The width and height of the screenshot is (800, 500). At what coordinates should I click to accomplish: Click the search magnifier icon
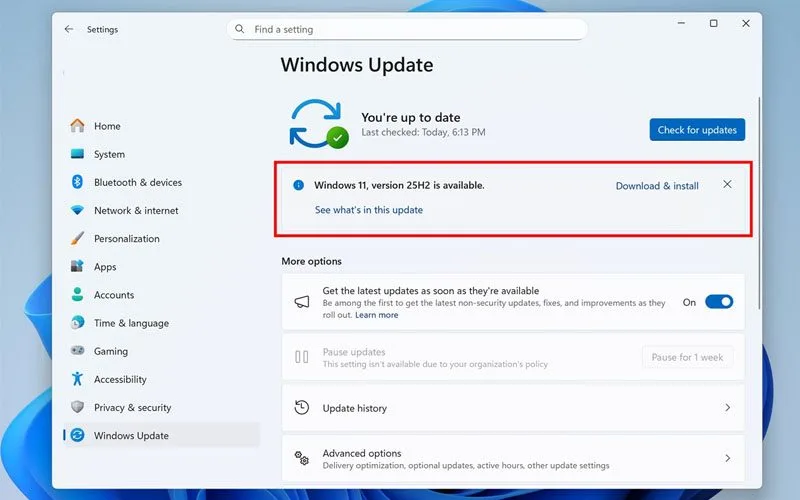coord(239,29)
